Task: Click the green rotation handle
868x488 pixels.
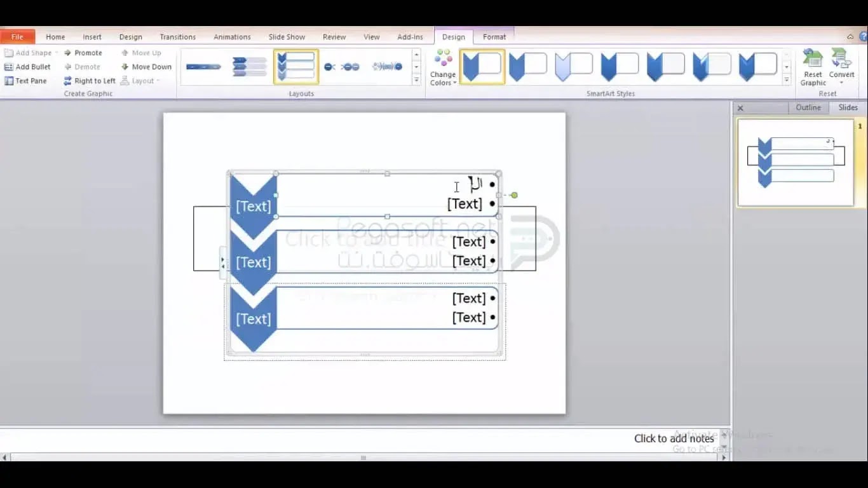Action: [x=514, y=195]
